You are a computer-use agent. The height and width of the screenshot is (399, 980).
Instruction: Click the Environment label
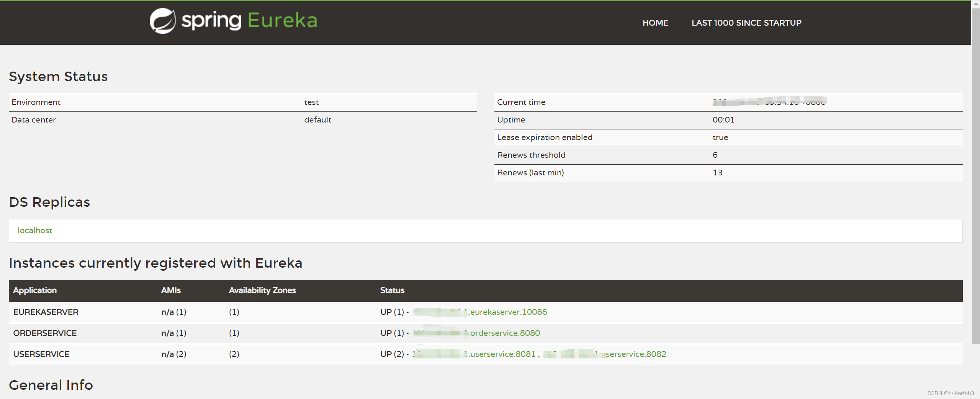point(36,102)
